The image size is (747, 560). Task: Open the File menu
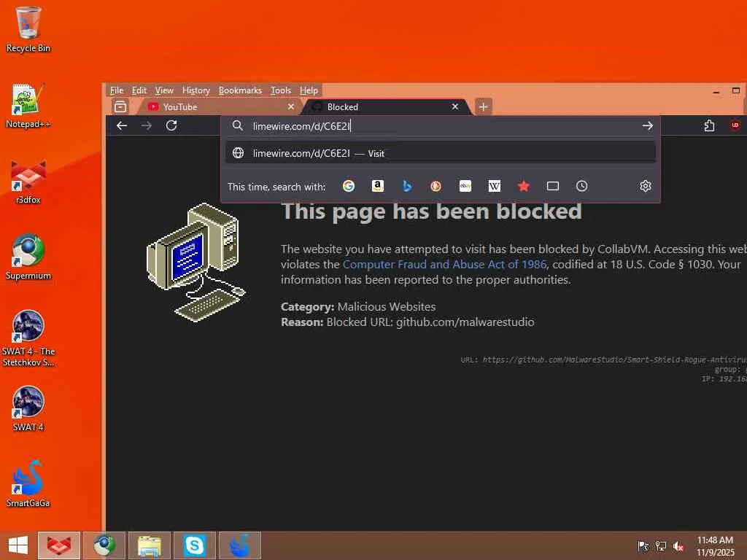coord(116,90)
